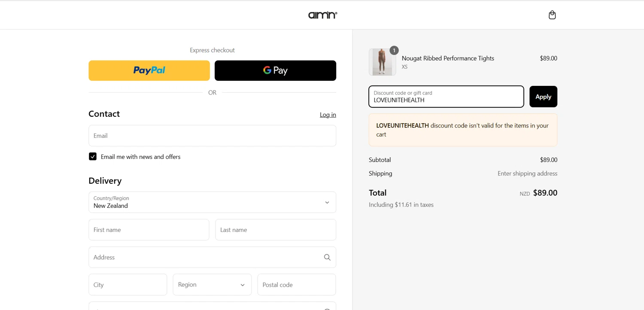Pay with Google Pay express checkout
This screenshot has height=310, width=644.
(x=275, y=70)
